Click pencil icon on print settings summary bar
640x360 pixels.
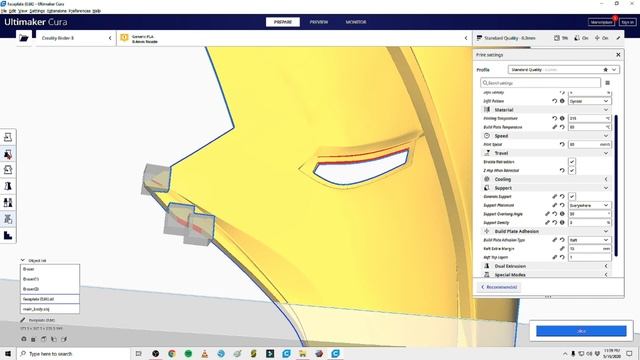tap(618, 38)
